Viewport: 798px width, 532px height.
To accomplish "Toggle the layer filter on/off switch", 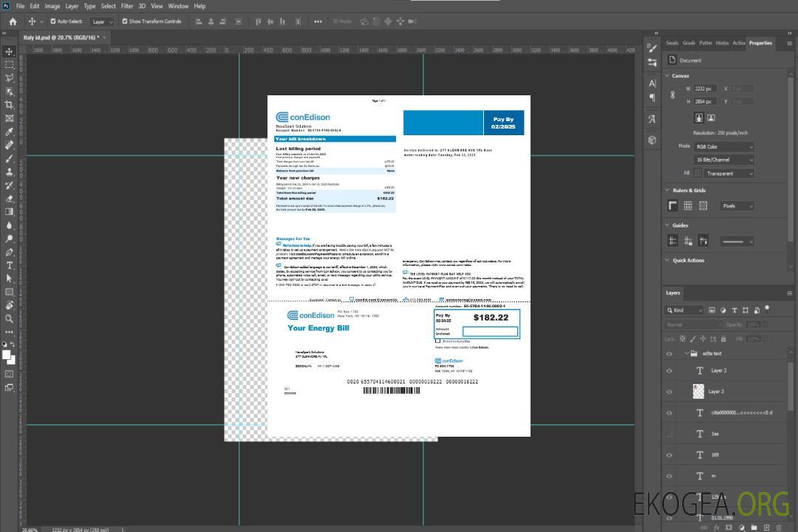I will [767, 309].
